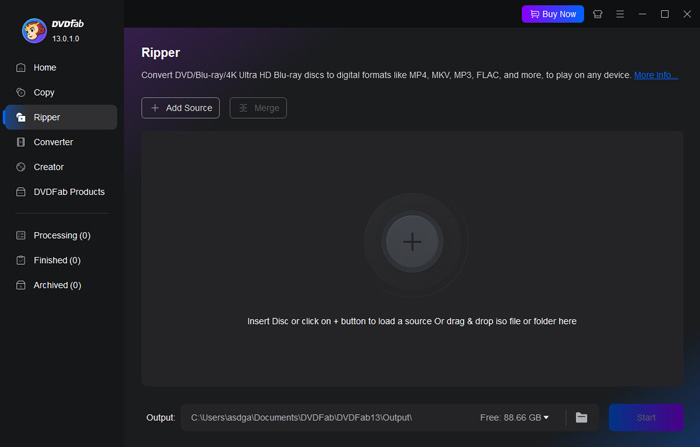Click the Start button
Viewport: 700px width, 447px height.
click(646, 418)
